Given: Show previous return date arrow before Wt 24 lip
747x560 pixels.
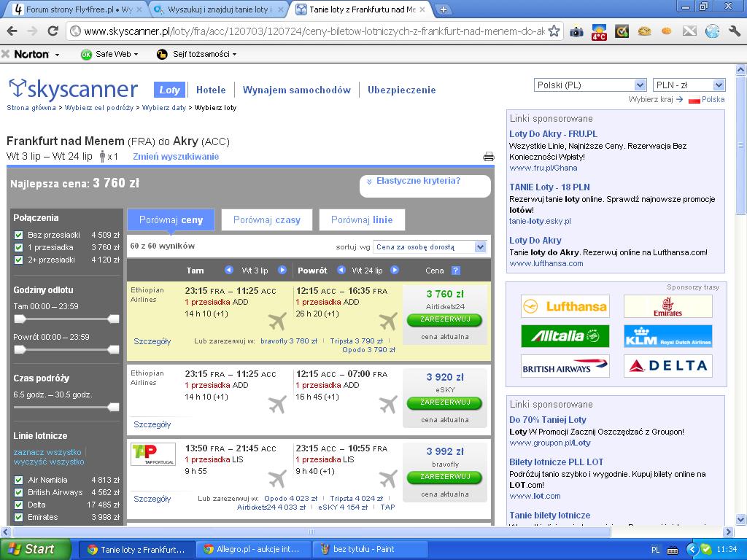Looking at the screenshot, I should tap(341, 270).
